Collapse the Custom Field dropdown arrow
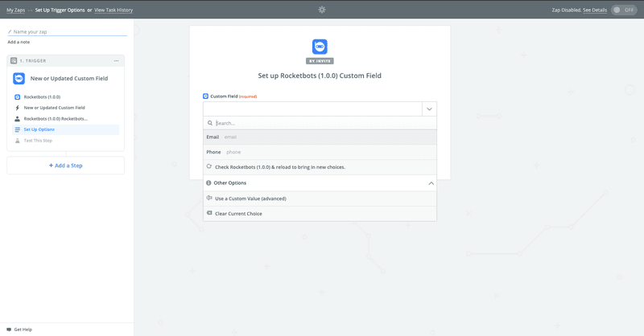This screenshot has height=336, width=644. pyautogui.click(x=429, y=109)
